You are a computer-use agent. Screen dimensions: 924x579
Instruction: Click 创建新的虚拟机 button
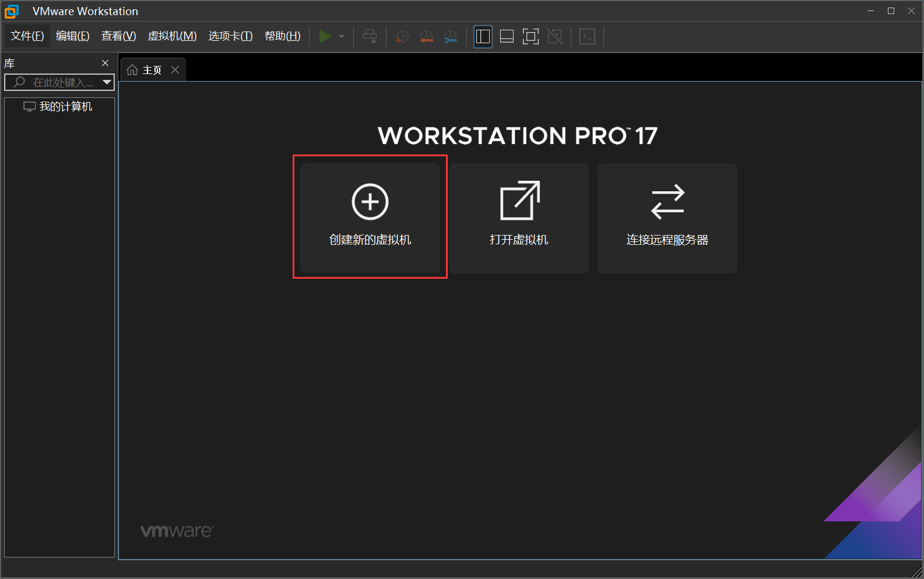[370, 218]
